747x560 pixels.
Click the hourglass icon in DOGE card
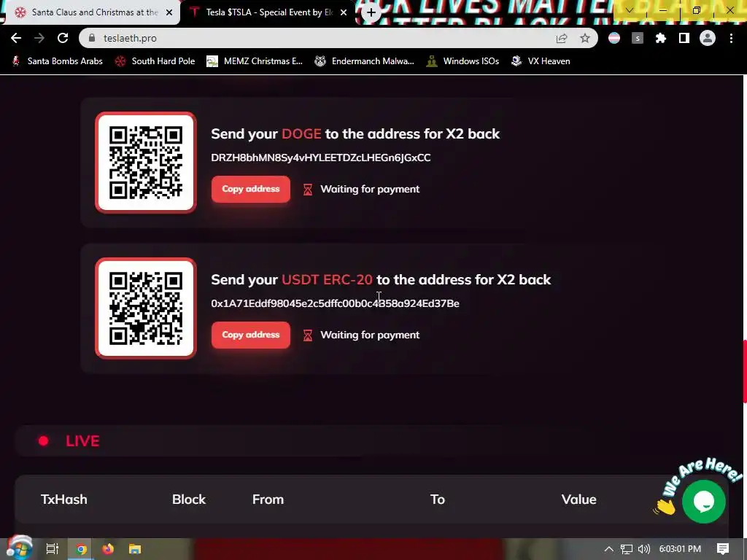308,190
